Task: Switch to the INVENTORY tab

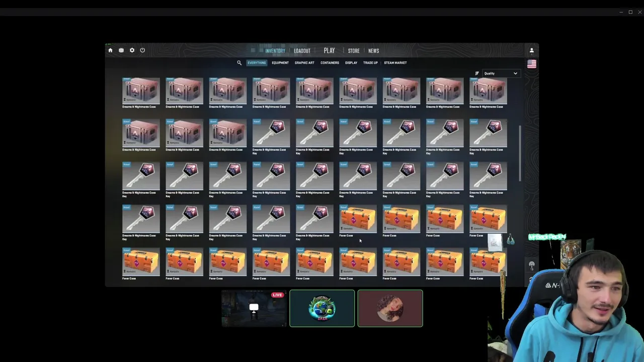Action: coord(275,51)
